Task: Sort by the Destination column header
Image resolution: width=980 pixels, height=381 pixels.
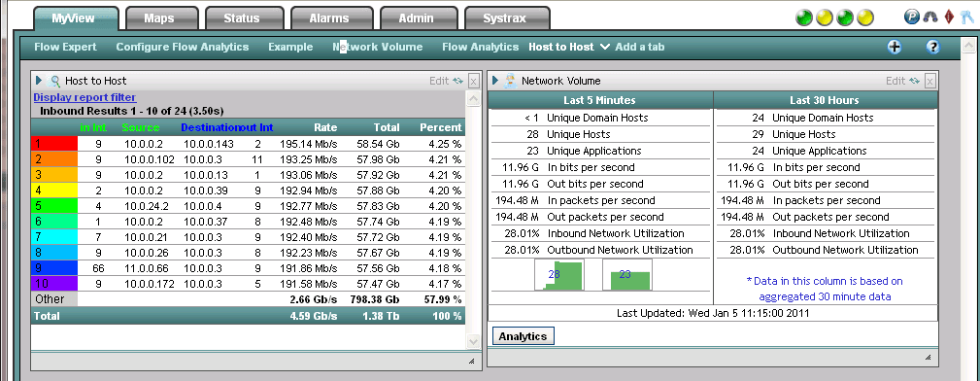Action: (x=210, y=127)
